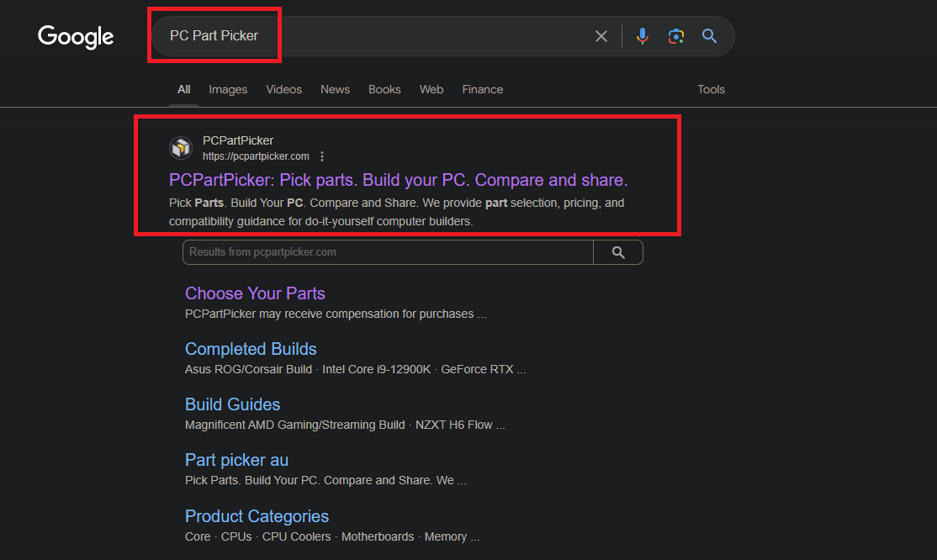
Task: Open three-dot menu beside pcpartpicker.com URL
Action: 322,156
